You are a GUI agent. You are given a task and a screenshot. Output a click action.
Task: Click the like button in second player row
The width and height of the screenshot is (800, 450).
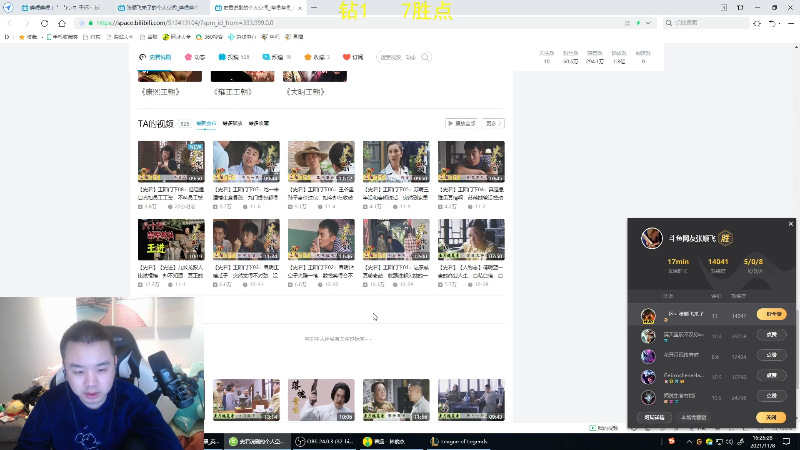(771, 335)
